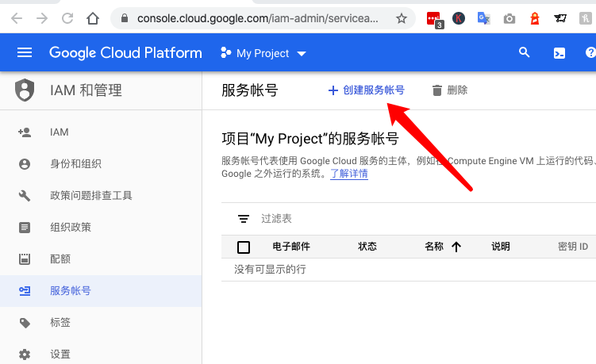Open the help question mark icon

click(x=590, y=52)
